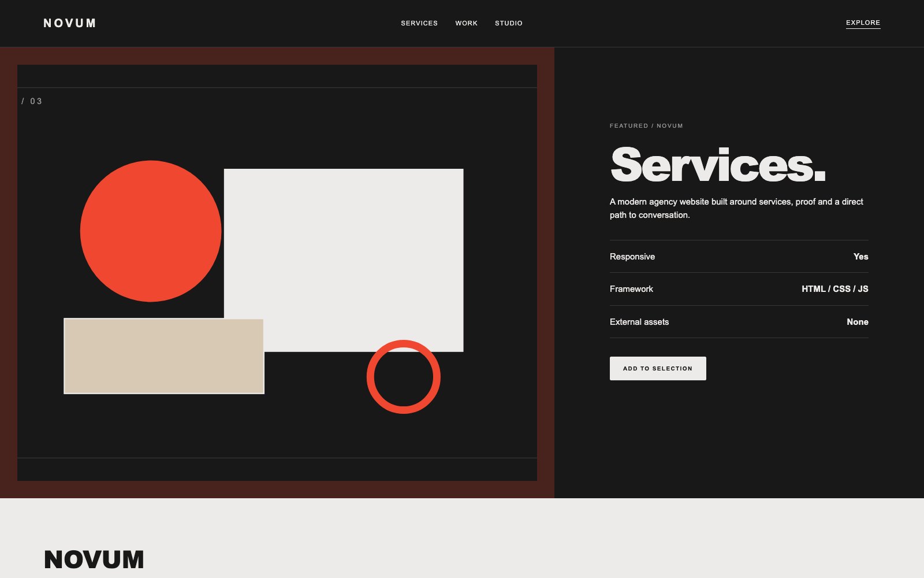The width and height of the screenshot is (924, 578).
Task: Click the beige rectangle shape
Action: click(164, 356)
